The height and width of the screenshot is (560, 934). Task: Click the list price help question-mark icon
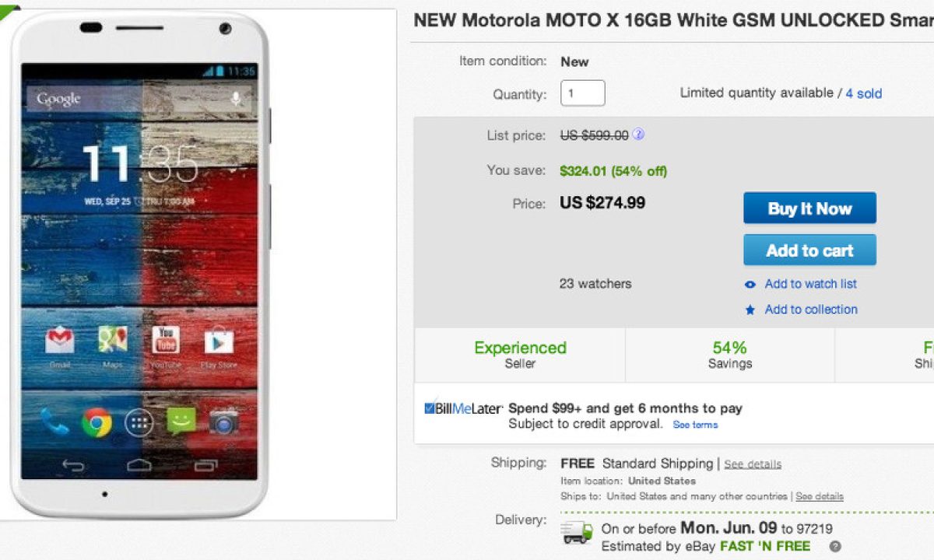pyautogui.click(x=638, y=135)
